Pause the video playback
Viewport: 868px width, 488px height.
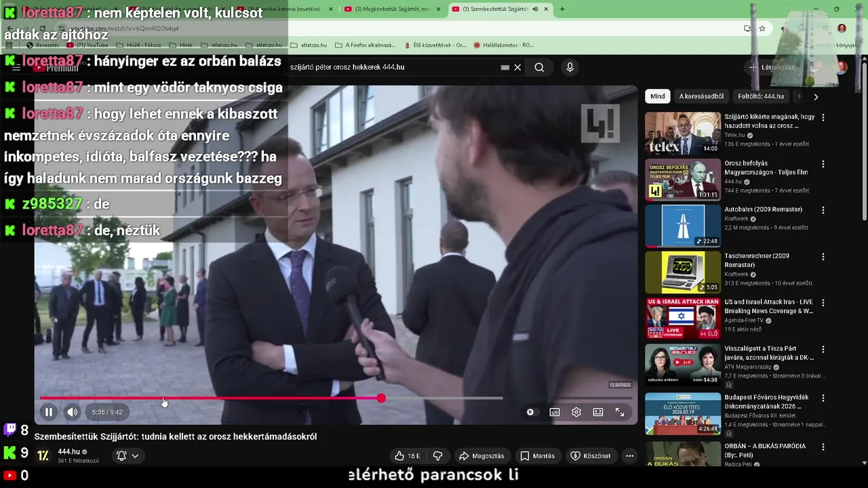[x=49, y=412]
